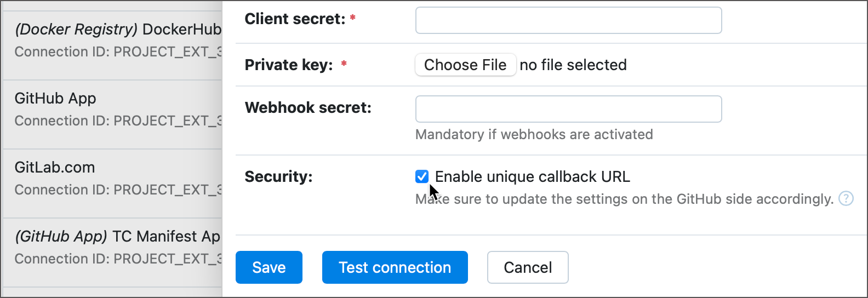Toggle the Enable unique callback URL checkbox

pyautogui.click(x=422, y=176)
